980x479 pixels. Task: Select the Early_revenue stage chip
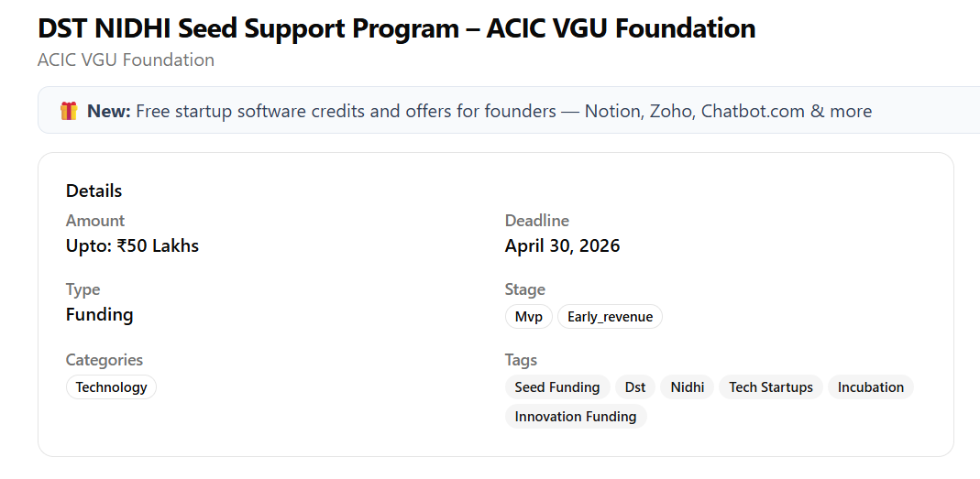610,317
